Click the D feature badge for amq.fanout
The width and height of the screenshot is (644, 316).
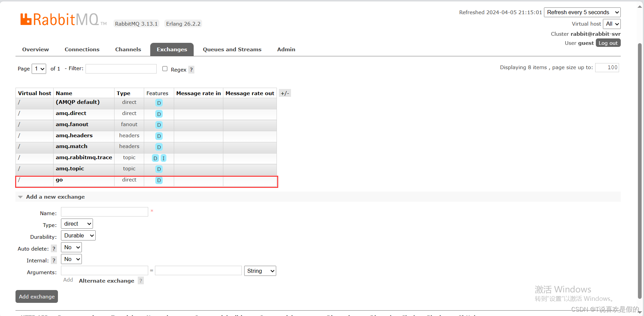click(159, 125)
